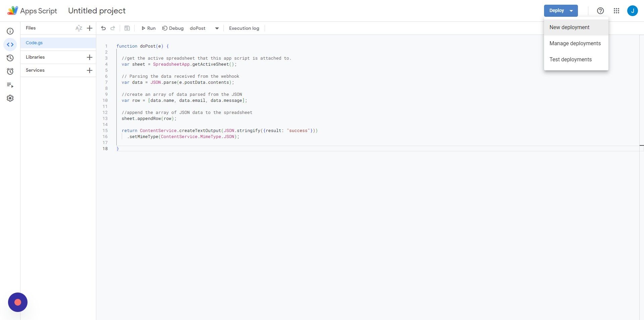Select New deployment from the menu

pyautogui.click(x=569, y=27)
